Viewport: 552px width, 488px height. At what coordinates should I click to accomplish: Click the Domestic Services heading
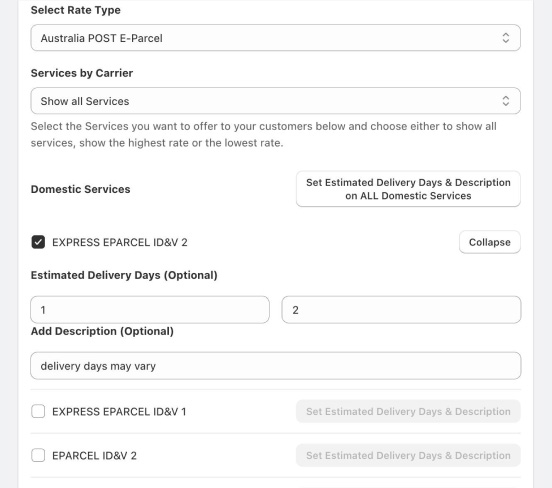[81, 189]
